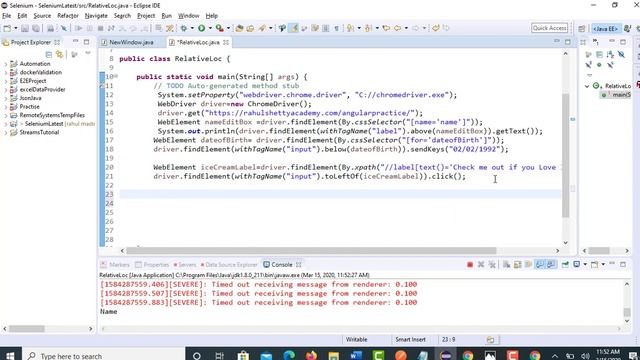Image resolution: width=640 pixels, height=360 pixels.
Task: Collapse the RelativeLoc outline node
Action: (x=587, y=86)
